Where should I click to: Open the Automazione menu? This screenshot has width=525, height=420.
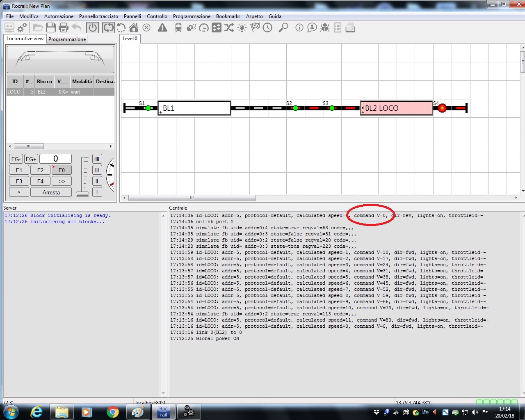click(x=59, y=16)
